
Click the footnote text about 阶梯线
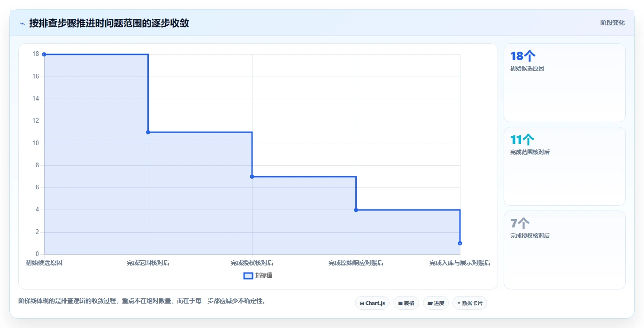(142, 301)
